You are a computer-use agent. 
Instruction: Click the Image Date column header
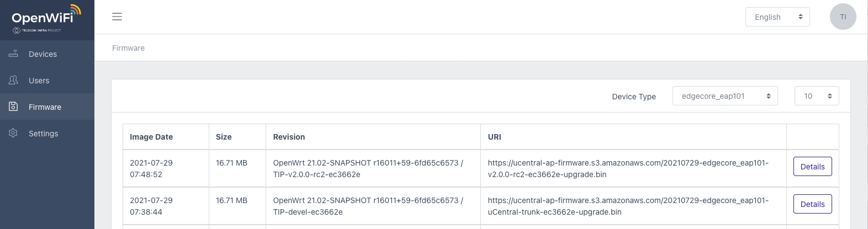click(151, 137)
